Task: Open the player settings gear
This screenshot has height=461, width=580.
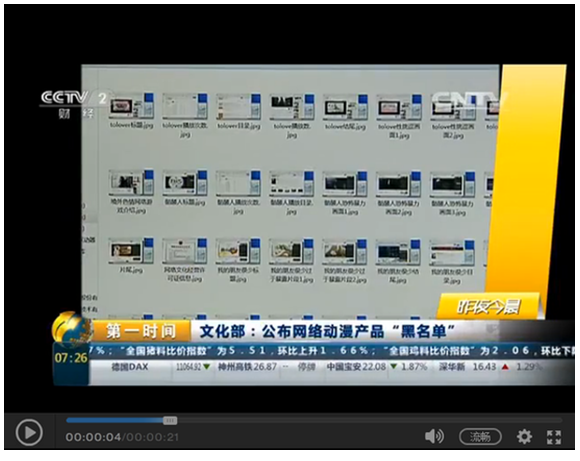Action: pos(524,437)
